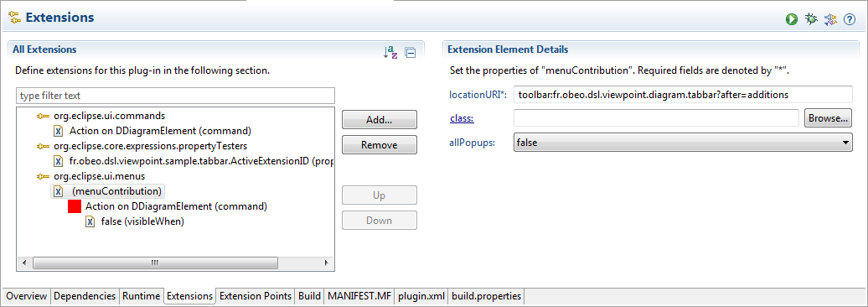Collapse all extensions via minus icon

click(411, 53)
